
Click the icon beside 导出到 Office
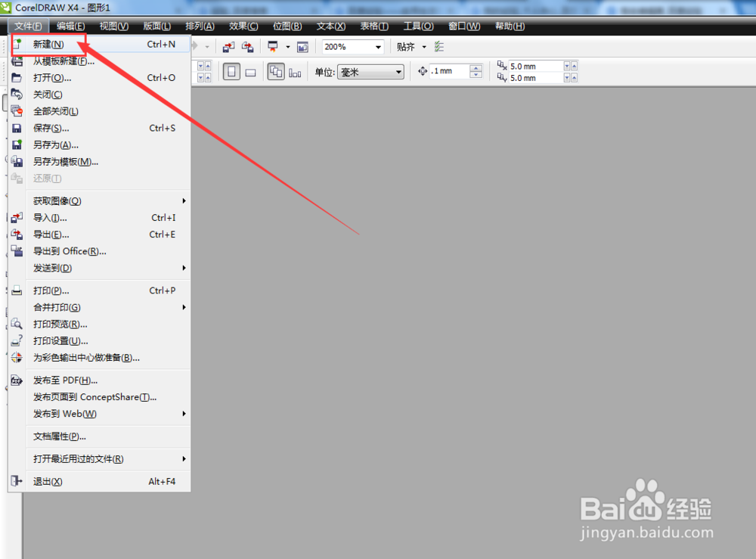coord(17,251)
